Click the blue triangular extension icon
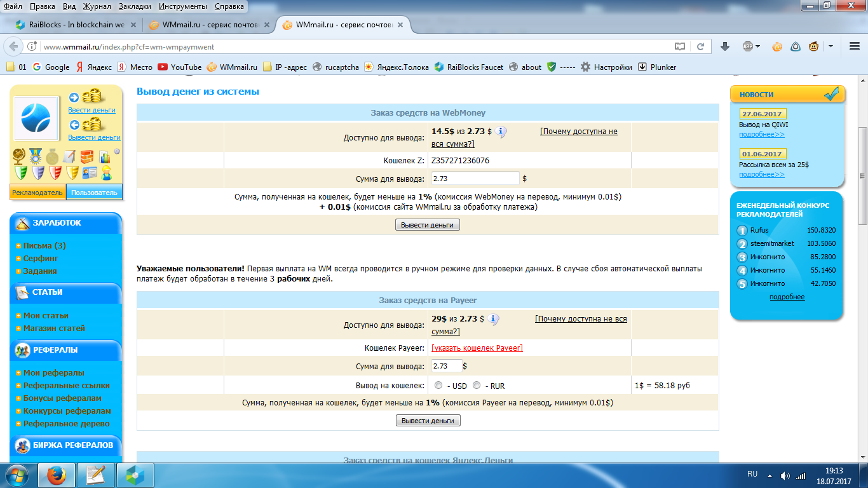 pos(796,46)
